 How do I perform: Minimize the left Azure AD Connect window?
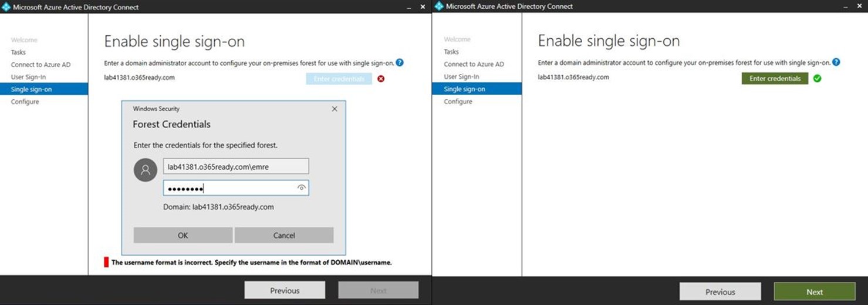409,7
